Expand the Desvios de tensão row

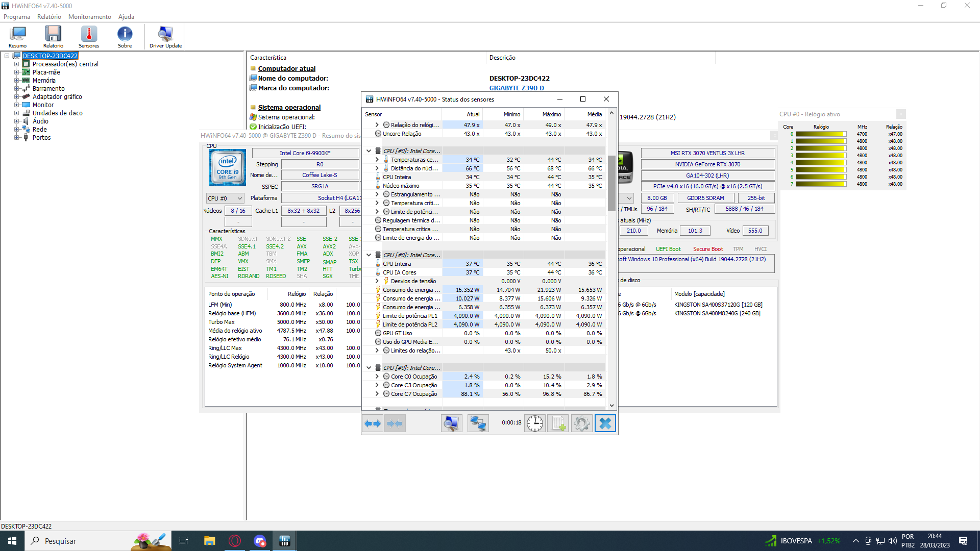click(377, 281)
